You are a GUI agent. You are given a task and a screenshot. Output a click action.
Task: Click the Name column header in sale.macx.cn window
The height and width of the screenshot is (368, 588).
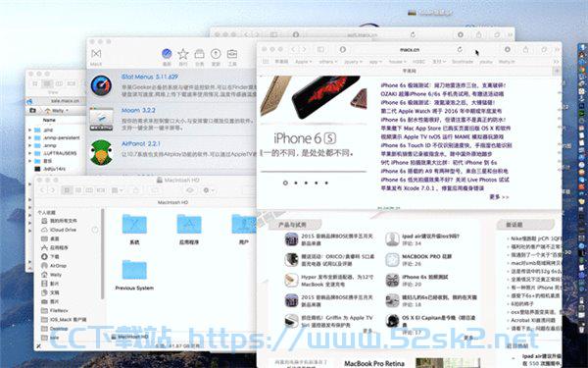[x=49, y=120]
